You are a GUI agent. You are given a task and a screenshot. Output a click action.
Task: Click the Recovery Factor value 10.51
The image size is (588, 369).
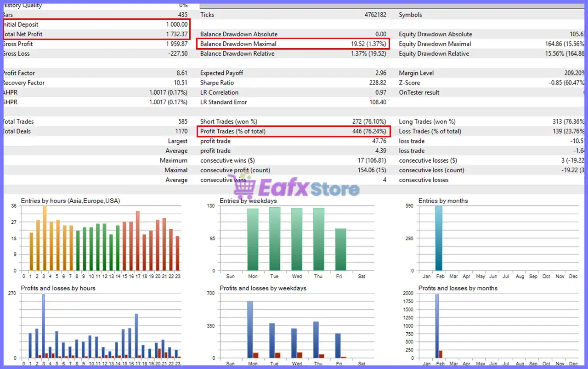point(181,83)
